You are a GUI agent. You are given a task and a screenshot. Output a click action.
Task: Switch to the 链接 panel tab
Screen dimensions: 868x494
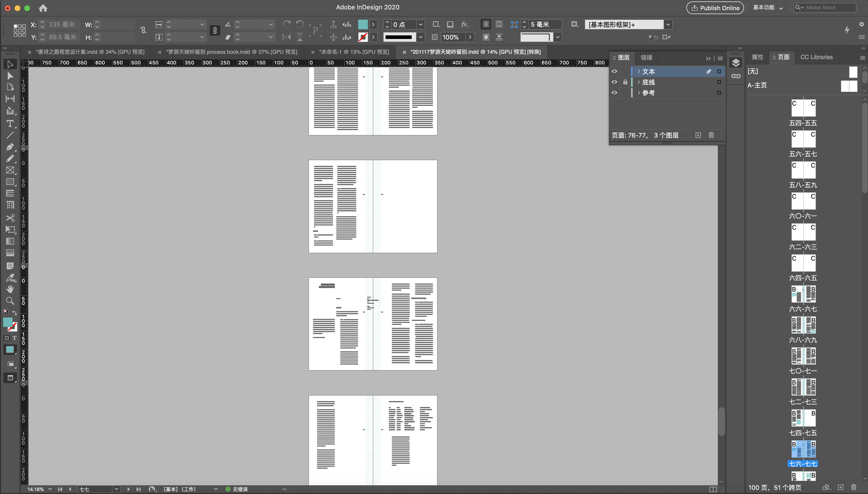pos(646,58)
